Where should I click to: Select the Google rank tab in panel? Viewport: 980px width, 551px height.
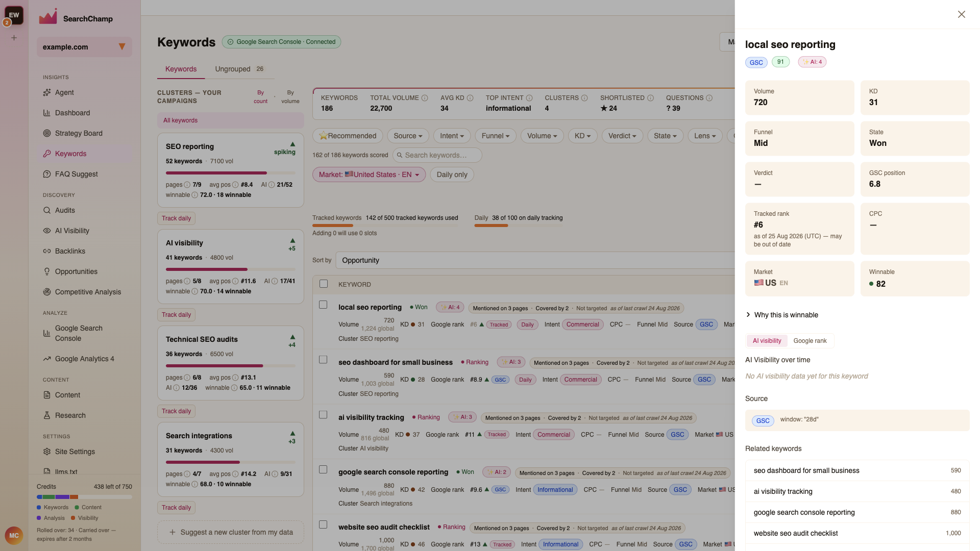click(810, 341)
